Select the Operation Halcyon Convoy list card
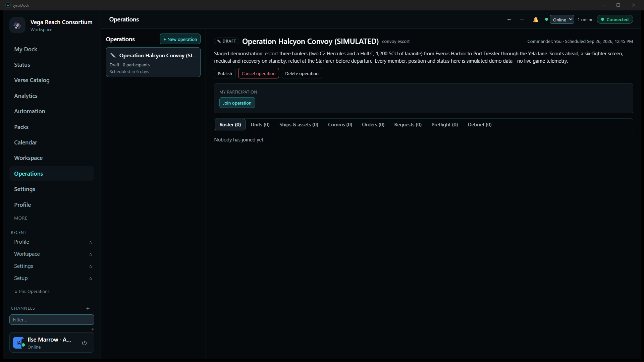 click(153, 62)
